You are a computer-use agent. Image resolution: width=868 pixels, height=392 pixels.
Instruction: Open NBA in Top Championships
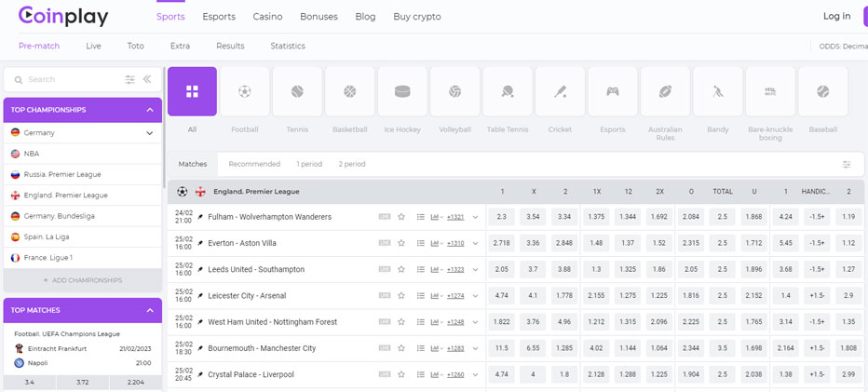click(83, 154)
